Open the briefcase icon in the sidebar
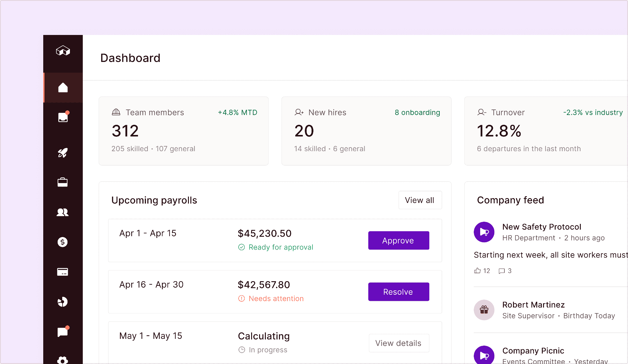The height and width of the screenshot is (364, 628). pyautogui.click(x=63, y=182)
